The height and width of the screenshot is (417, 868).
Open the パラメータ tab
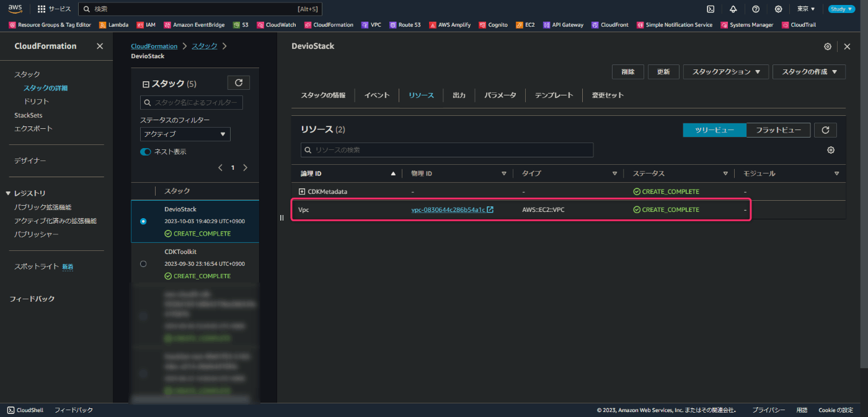(500, 95)
